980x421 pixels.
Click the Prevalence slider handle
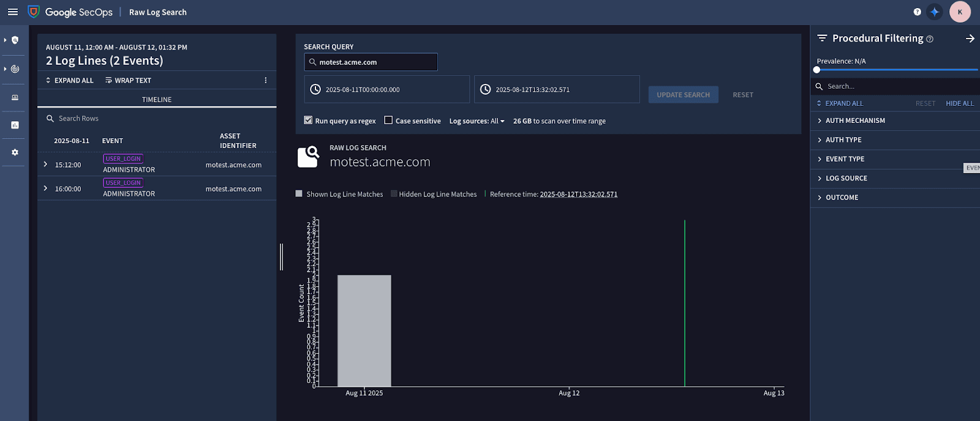816,70
